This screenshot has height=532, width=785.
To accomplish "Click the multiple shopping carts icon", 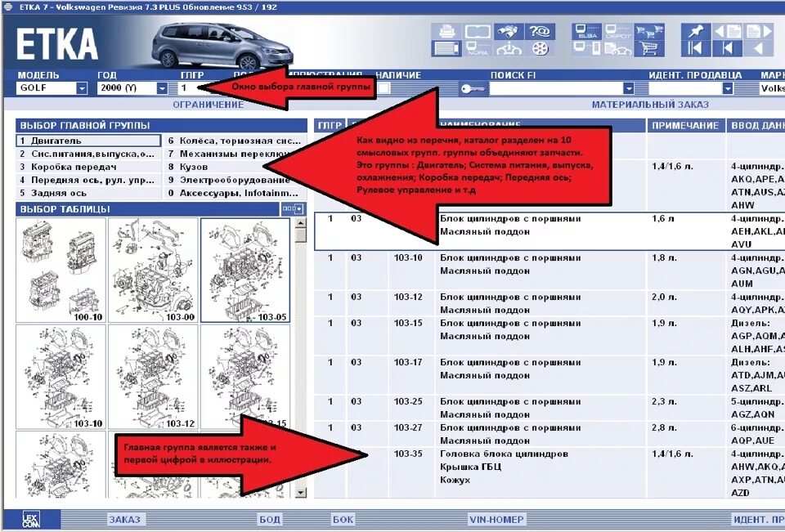I will 648,32.
